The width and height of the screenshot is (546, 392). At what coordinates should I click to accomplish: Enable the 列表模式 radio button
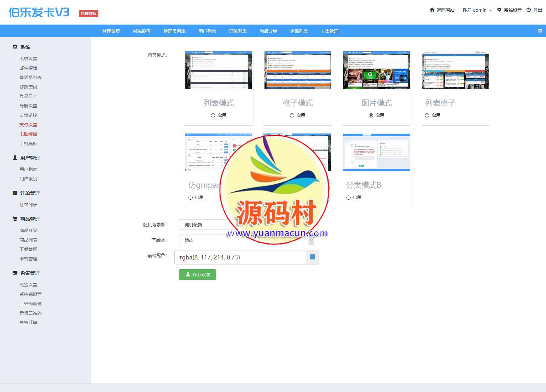pyautogui.click(x=213, y=116)
